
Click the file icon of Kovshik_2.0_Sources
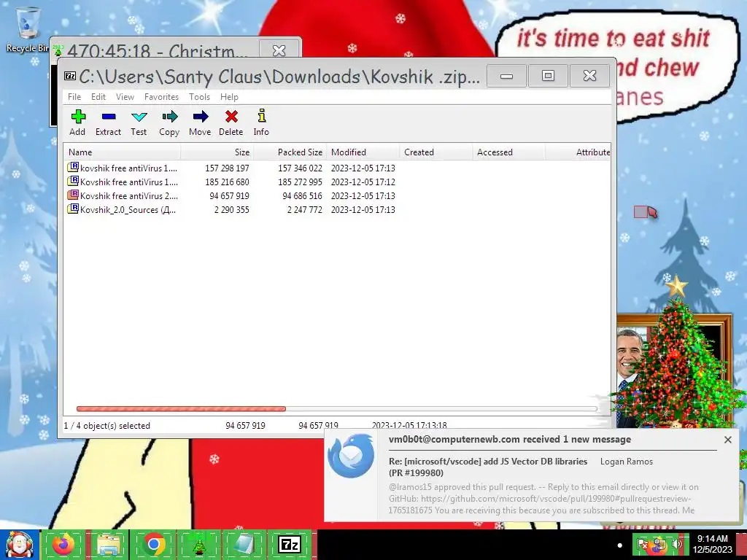pos(73,209)
